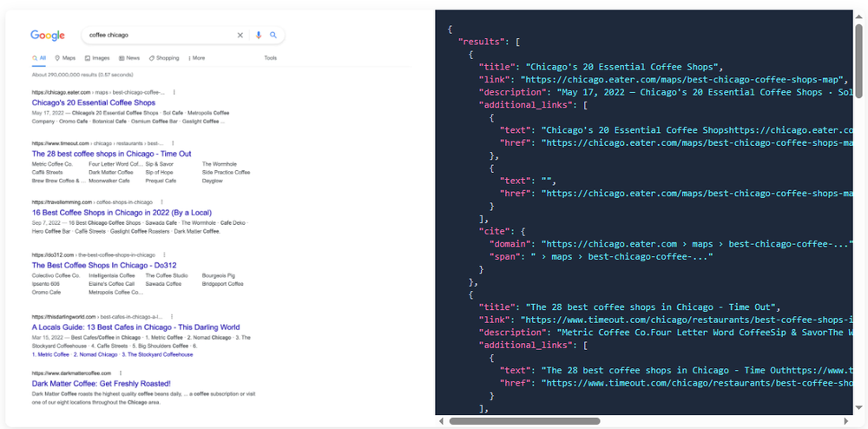Select the All results tab

39,58
